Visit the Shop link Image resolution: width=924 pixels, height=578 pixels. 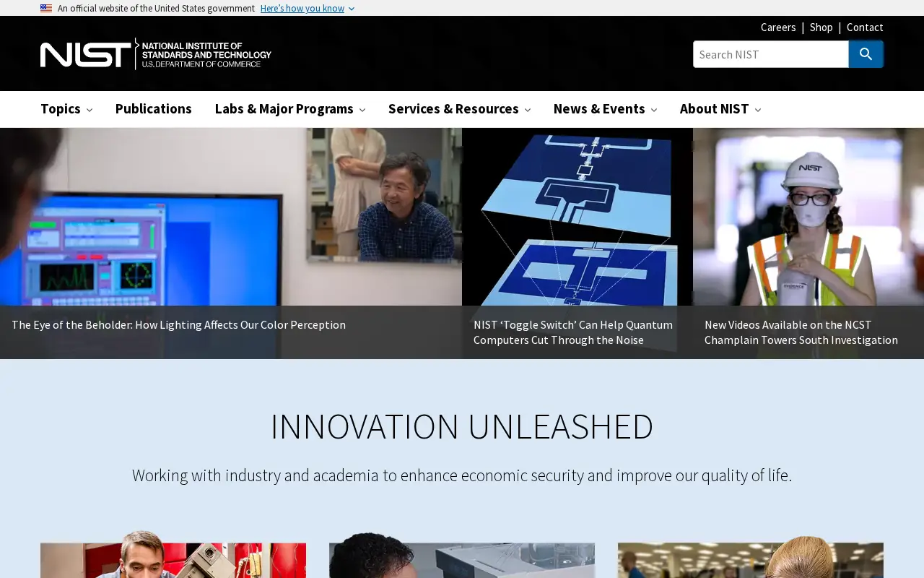(x=821, y=27)
